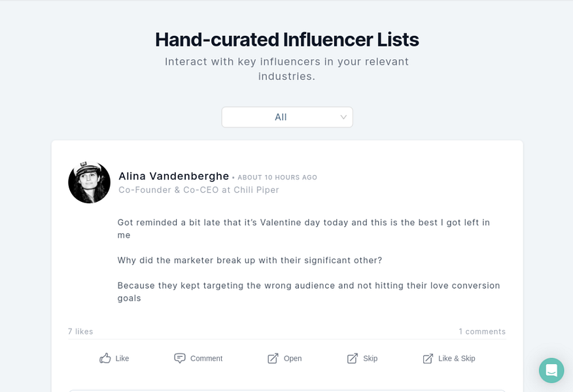Click the Like text label

pyautogui.click(x=122, y=359)
